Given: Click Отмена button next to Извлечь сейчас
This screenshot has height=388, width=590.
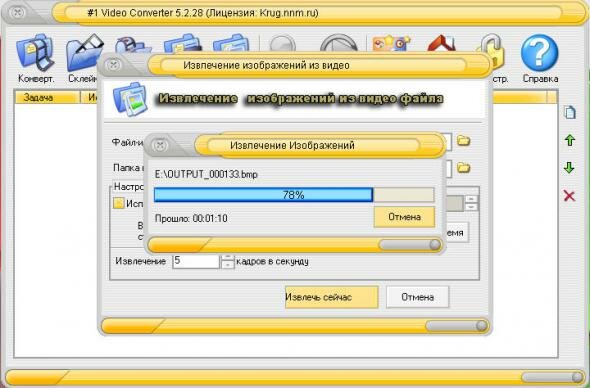Looking at the screenshot, I should coord(418,297).
